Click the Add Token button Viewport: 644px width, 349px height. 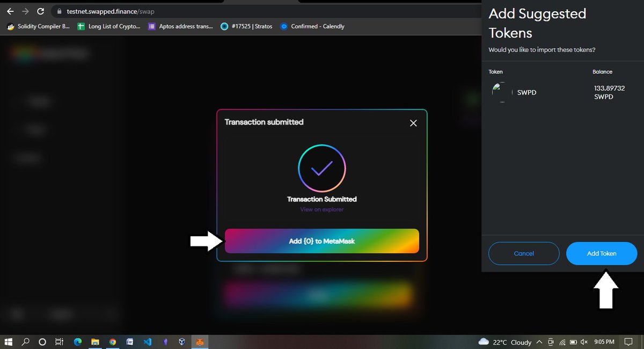click(602, 253)
